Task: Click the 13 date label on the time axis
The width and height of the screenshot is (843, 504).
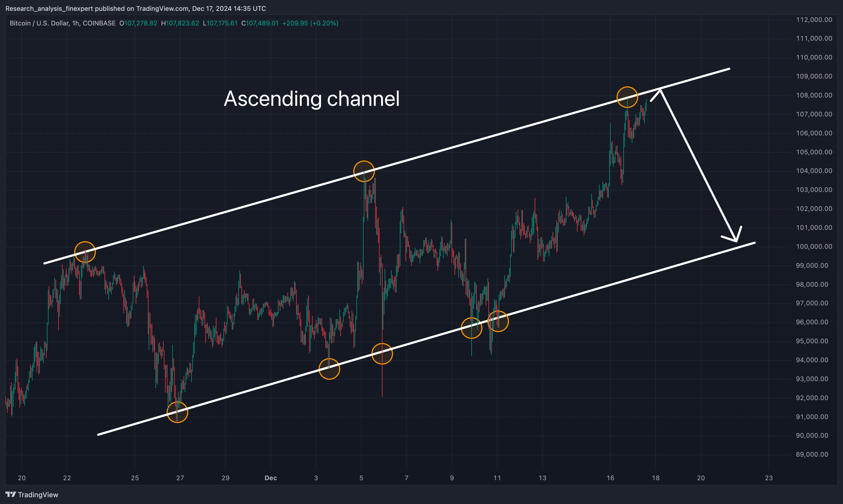Action: [x=543, y=478]
